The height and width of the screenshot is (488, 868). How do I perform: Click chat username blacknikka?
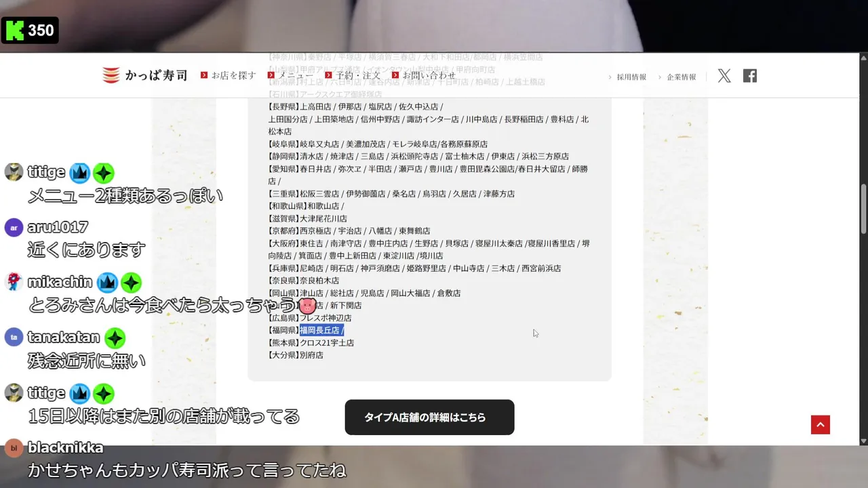coord(66,448)
